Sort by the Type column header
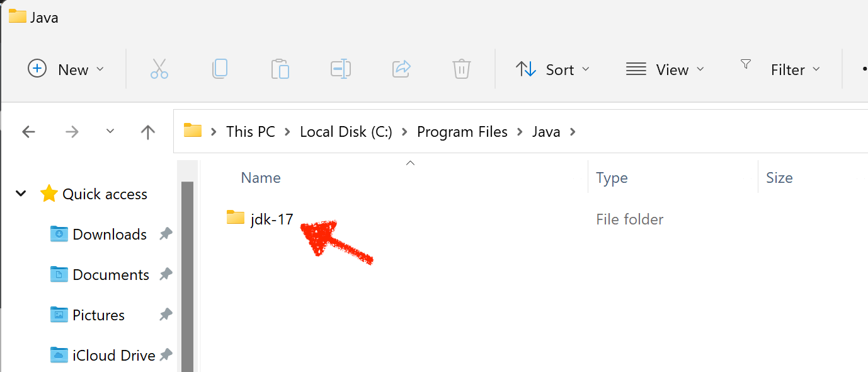 coord(611,177)
